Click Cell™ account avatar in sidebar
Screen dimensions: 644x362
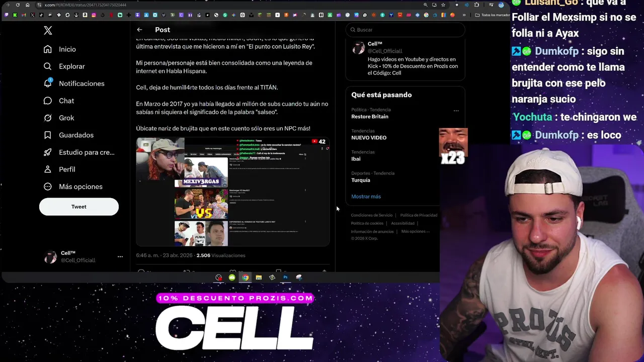coord(51,257)
